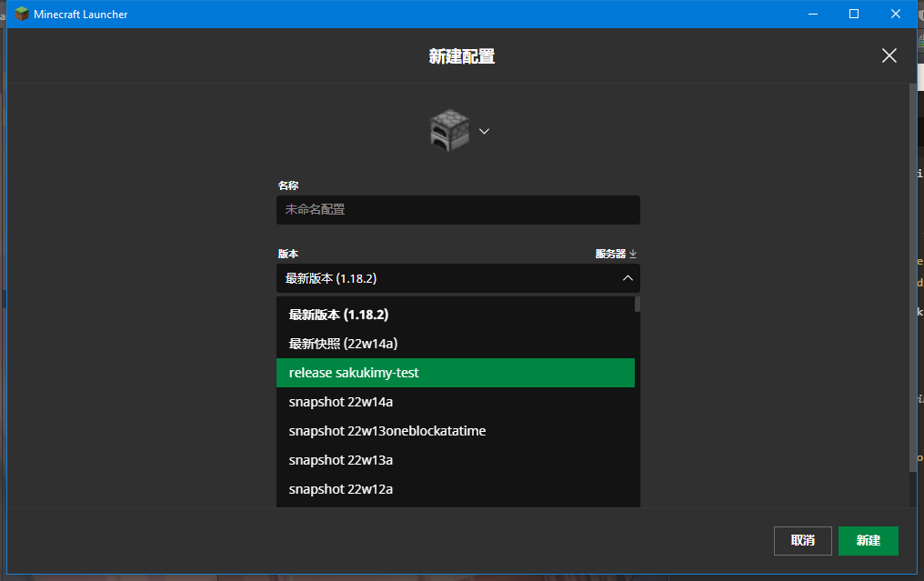Click the furnace profile icon
This screenshot has height=581, width=924.
[x=449, y=130]
